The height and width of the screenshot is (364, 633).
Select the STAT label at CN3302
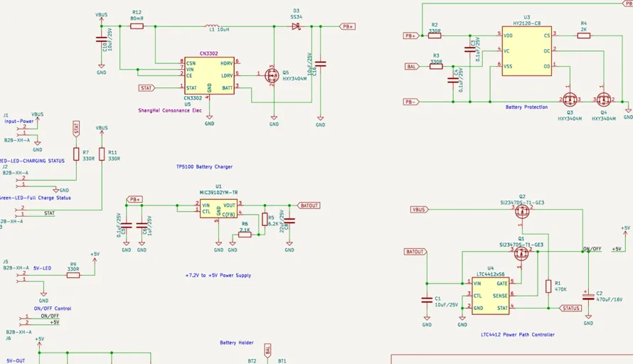point(147,88)
